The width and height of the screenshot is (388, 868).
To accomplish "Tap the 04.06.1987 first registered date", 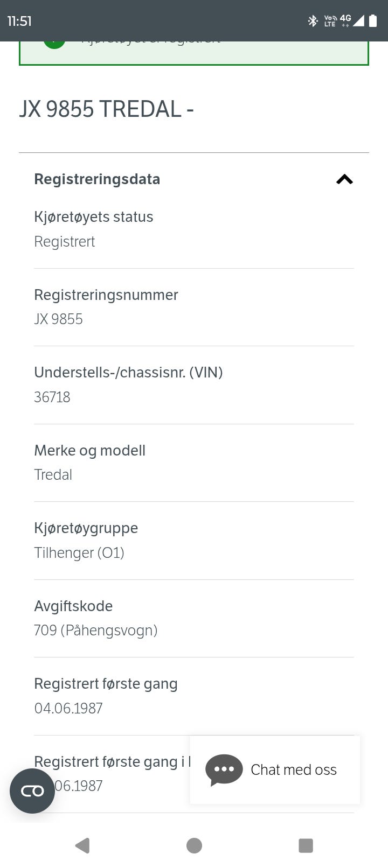I will coord(68,709).
